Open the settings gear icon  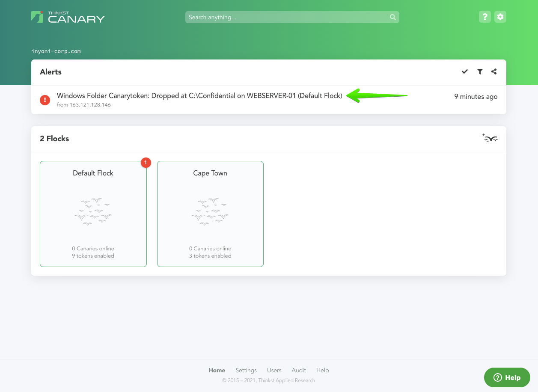tap(500, 17)
